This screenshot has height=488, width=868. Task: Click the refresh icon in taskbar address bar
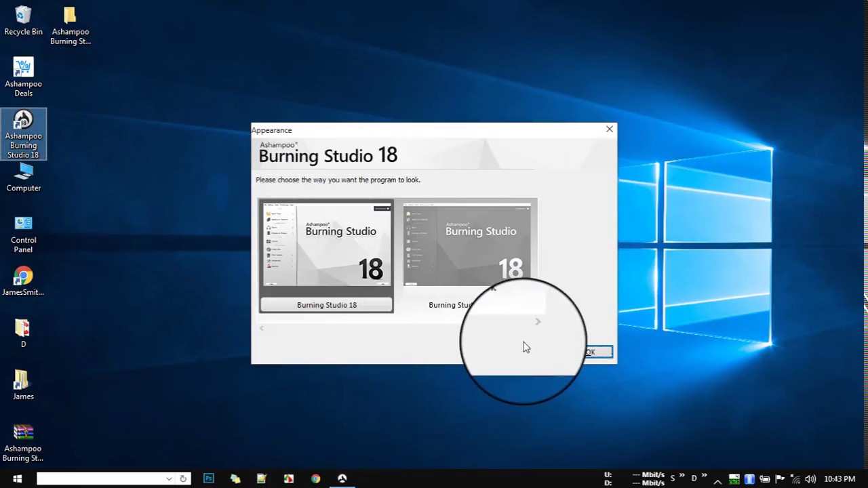pos(182,479)
